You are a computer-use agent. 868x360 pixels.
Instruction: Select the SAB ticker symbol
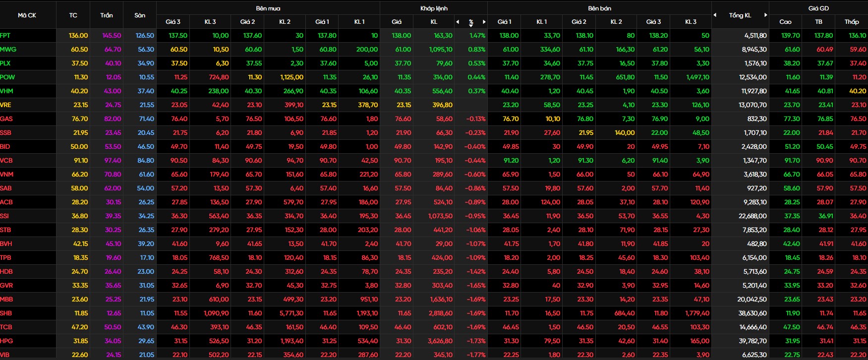tap(6, 188)
